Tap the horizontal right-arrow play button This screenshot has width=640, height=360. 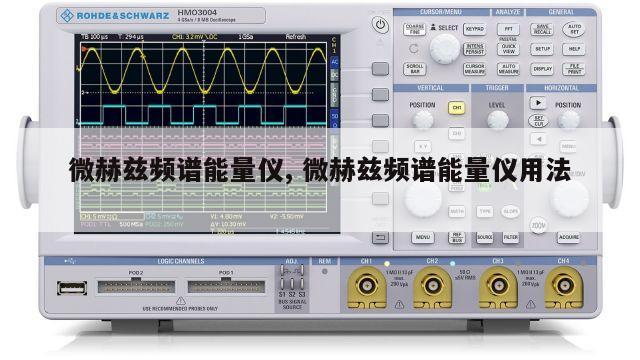click(x=538, y=103)
